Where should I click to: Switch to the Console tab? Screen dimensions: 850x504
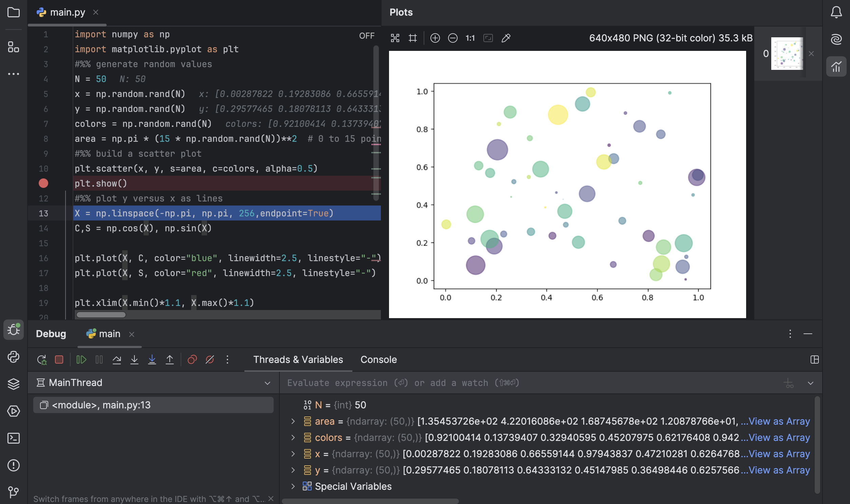pyautogui.click(x=378, y=360)
